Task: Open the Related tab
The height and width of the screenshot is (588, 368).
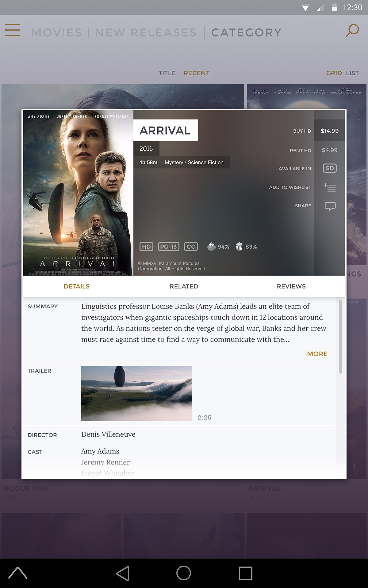Action: point(184,286)
